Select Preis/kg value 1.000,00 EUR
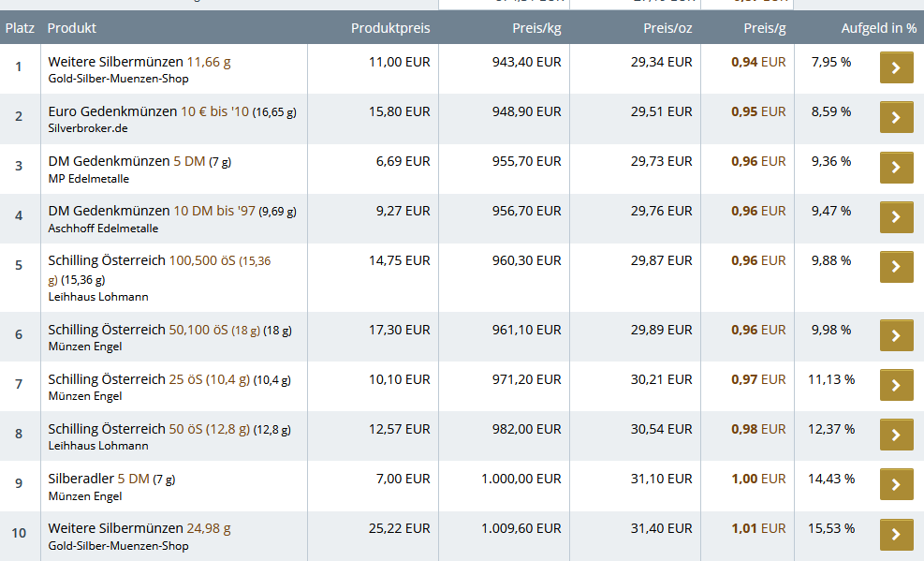 (521, 480)
